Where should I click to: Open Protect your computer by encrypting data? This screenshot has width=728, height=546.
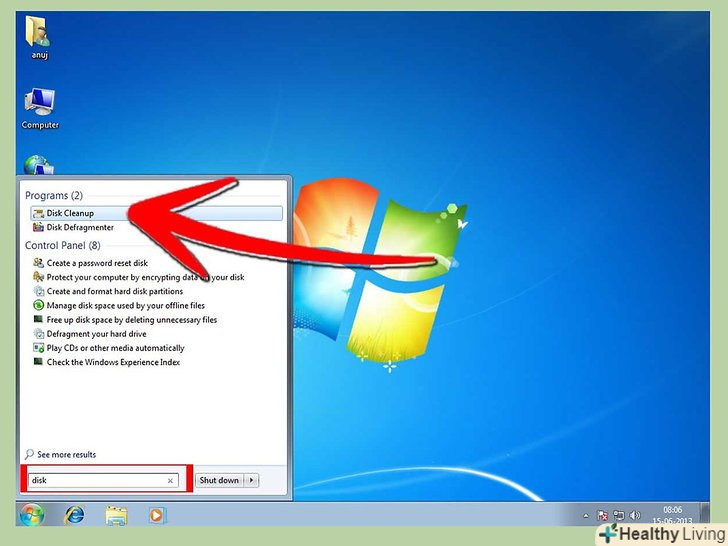(145, 277)
